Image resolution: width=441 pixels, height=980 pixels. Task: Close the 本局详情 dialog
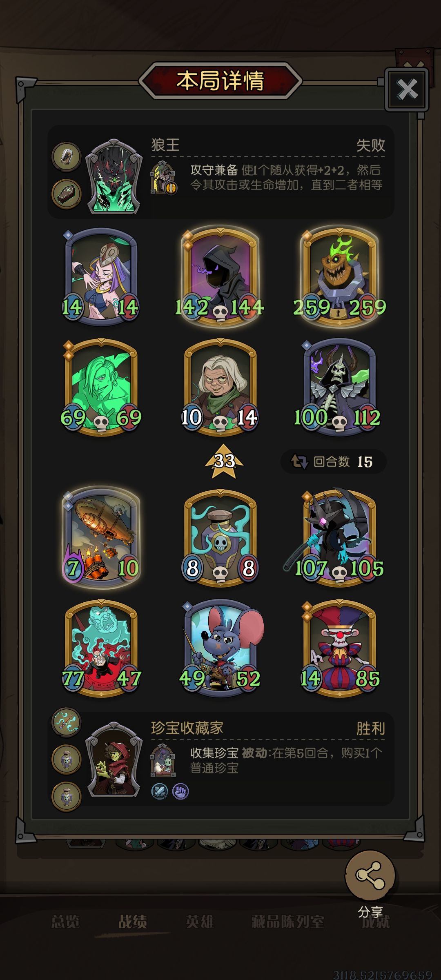tap(407, 89)
